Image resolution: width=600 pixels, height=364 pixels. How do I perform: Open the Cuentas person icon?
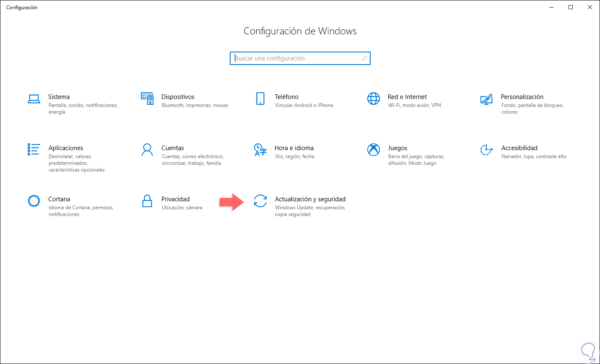(147, 150)
